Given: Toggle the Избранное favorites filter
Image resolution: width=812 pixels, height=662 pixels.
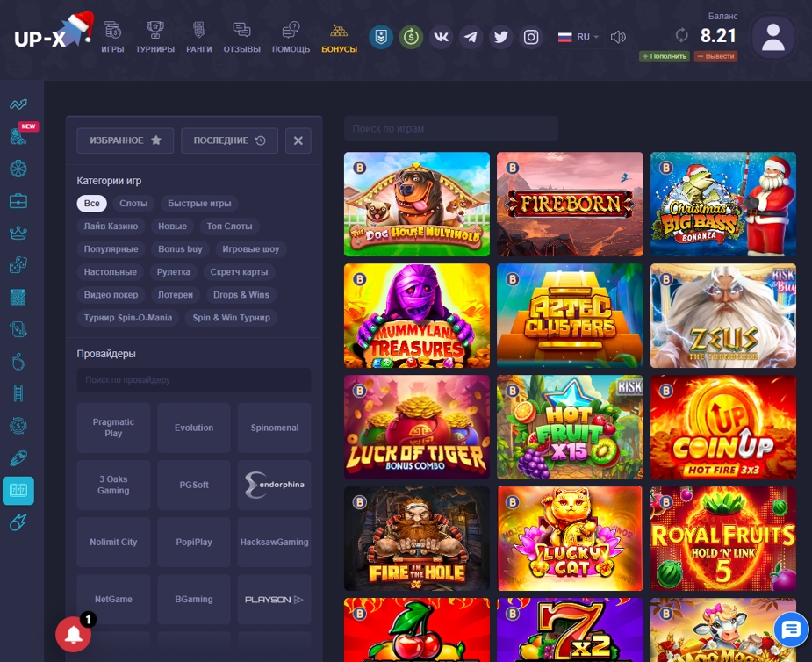Looking at the screenshot, I should click(x=126, y=140).
